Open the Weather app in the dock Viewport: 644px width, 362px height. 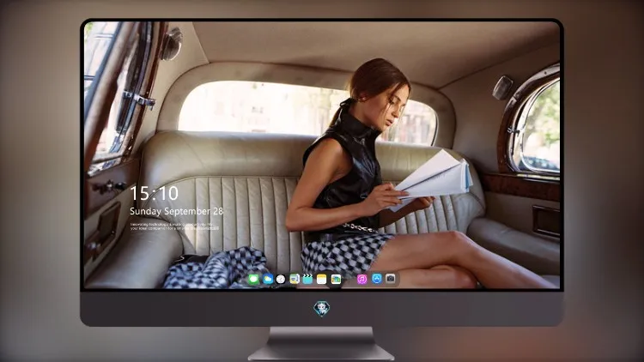pyautogui.click(x=268, y=279)
